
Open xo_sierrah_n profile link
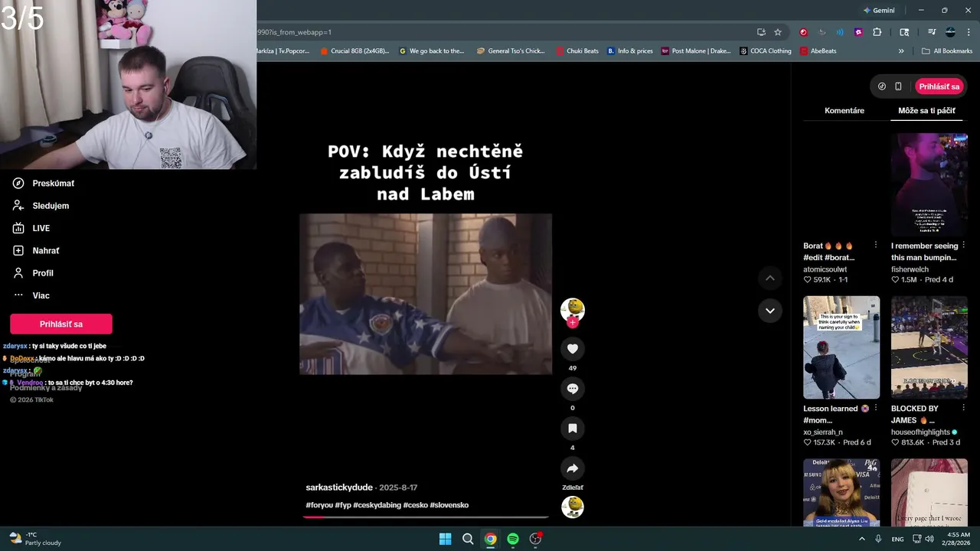[822, 432]
